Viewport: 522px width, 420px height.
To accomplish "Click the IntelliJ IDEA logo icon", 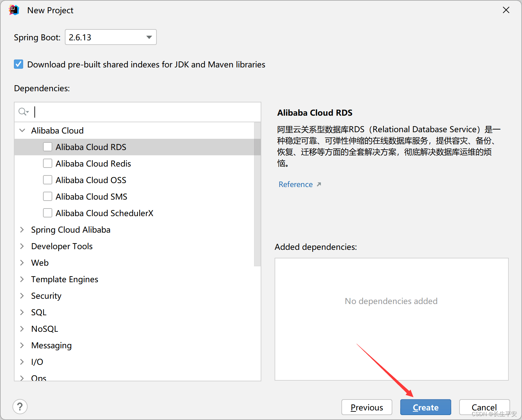I will pyautogui.click(x=14, y=10).
